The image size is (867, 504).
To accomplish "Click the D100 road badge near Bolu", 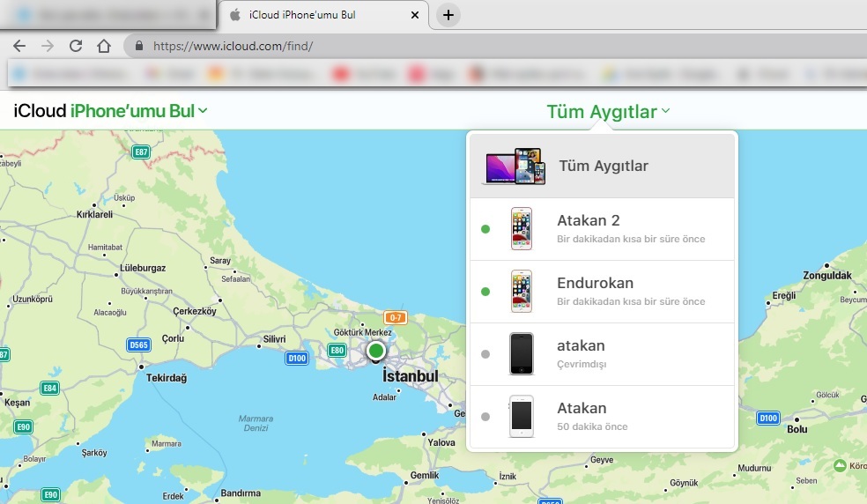I will click(768, 419).
